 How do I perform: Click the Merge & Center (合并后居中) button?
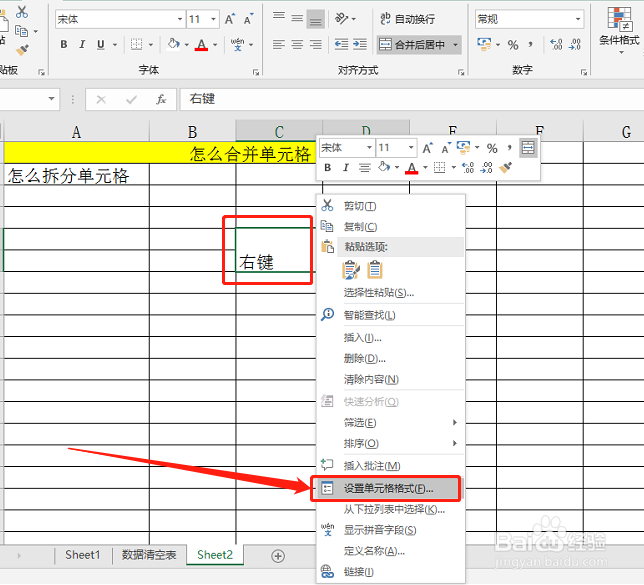[412, 45]
